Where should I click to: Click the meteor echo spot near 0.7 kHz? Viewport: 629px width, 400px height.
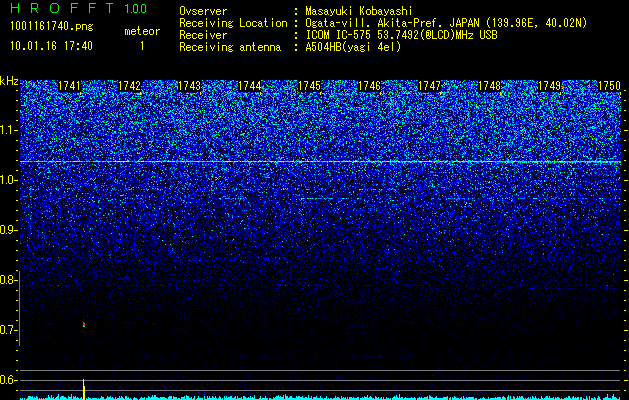84,324
